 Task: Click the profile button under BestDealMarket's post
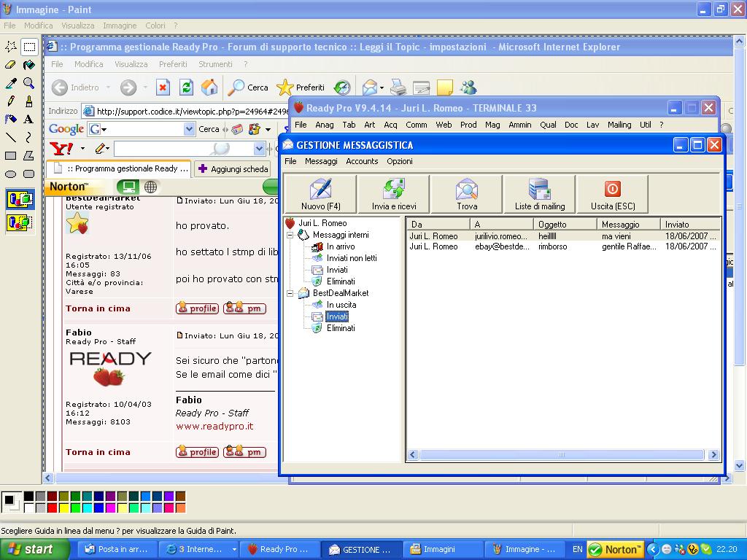(x=197, y=308)
